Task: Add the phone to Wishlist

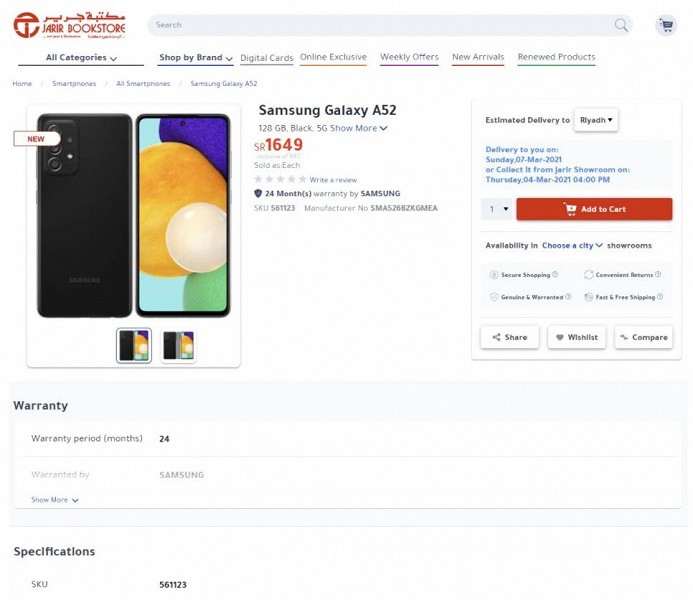Action: click(576, 337)
